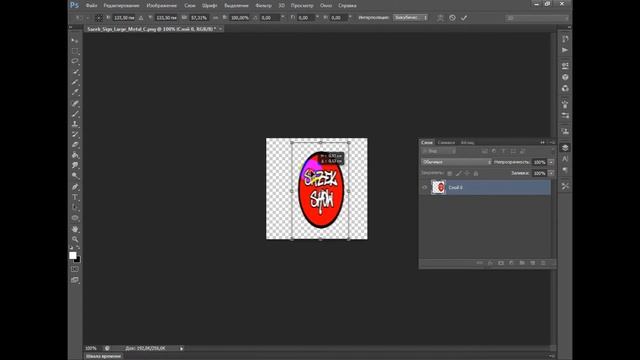Toggle reference point locator in options bar
Screen dimensions: 640x360
pos(99,18)
